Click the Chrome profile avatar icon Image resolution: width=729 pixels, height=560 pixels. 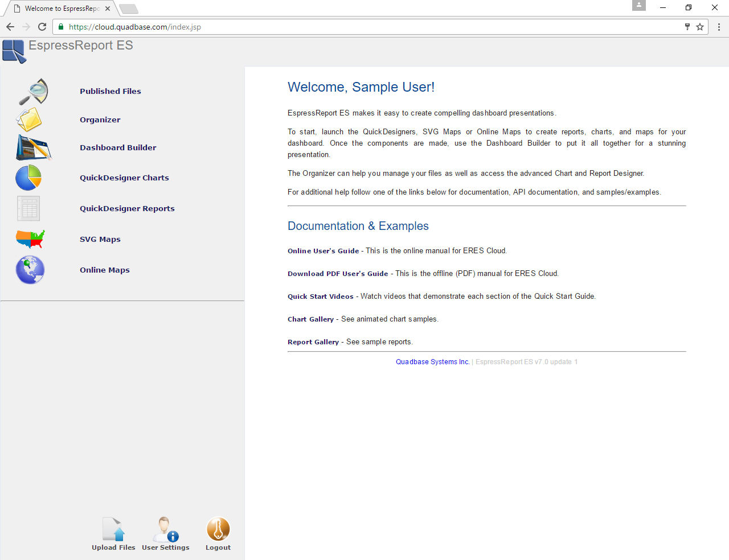639,5
